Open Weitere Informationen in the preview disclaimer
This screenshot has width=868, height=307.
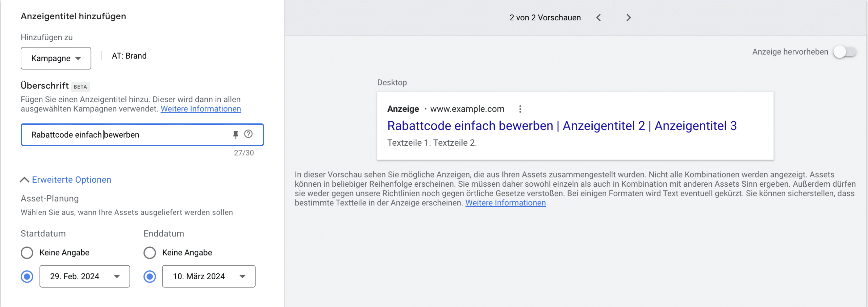pyautogui.click(x=505, y=203)
